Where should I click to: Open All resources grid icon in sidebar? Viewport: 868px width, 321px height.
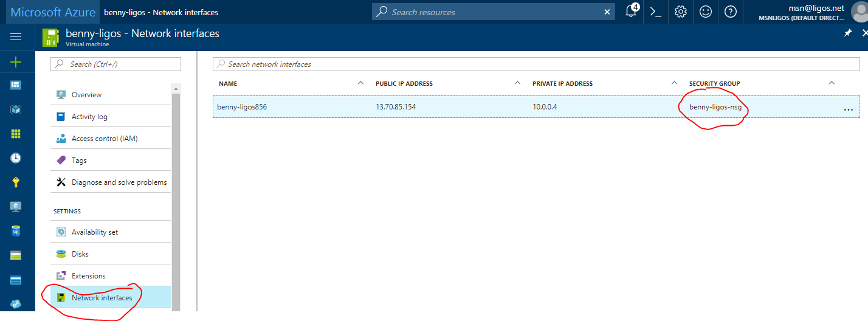point(16,134)
